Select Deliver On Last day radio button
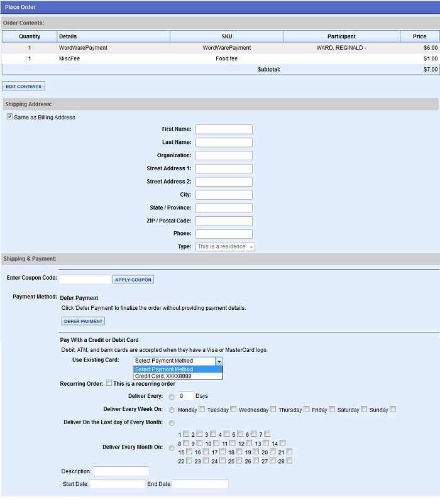 pos(172,424)
